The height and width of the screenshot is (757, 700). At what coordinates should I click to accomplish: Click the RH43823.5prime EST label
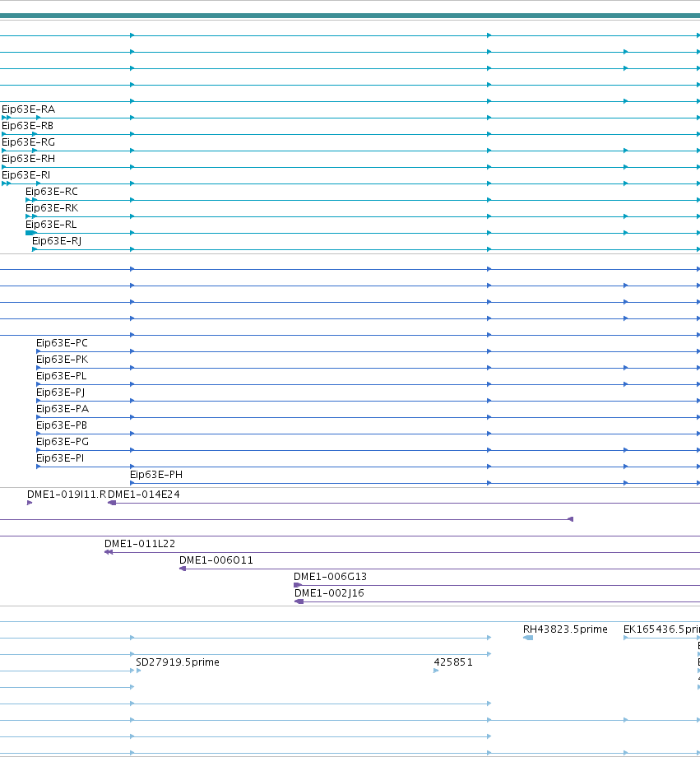[565, 629]
